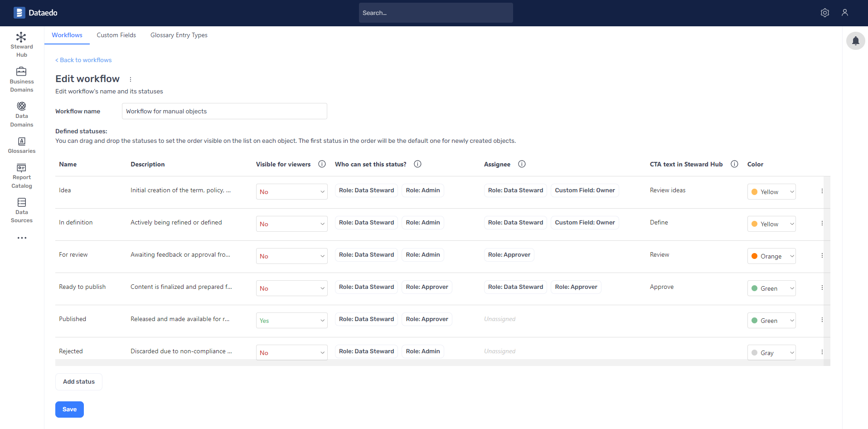
Task: Open row menu for Published status
Action: (822, 320)
